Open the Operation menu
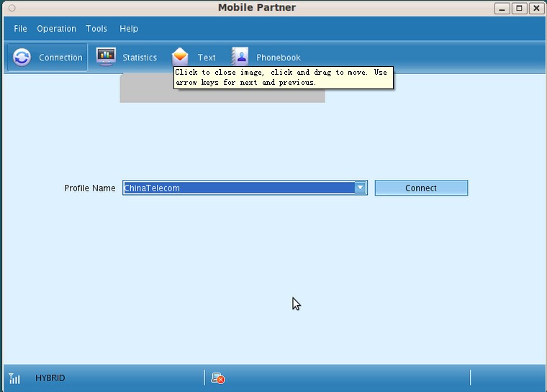547x392 pixels. (x=56, y=29)
